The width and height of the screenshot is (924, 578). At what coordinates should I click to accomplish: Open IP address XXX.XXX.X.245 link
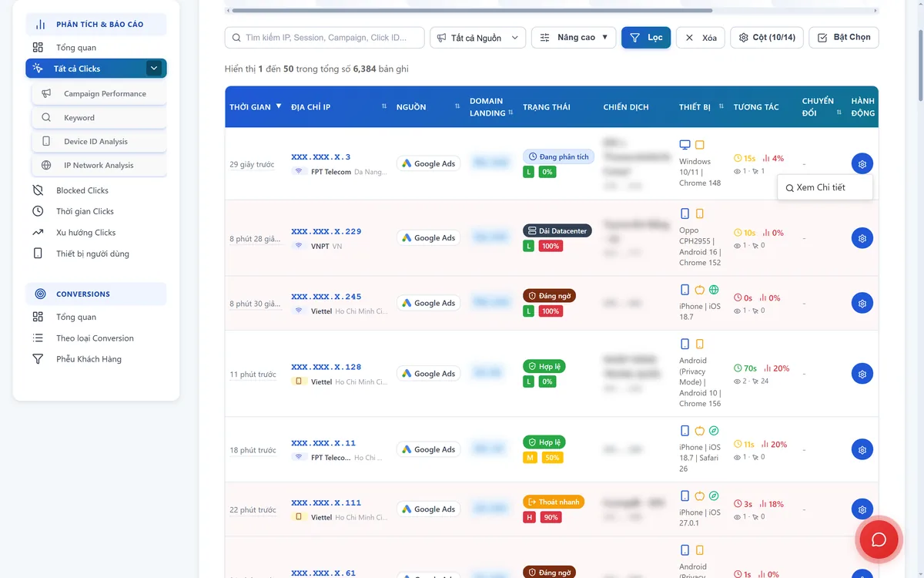[326, 297]
